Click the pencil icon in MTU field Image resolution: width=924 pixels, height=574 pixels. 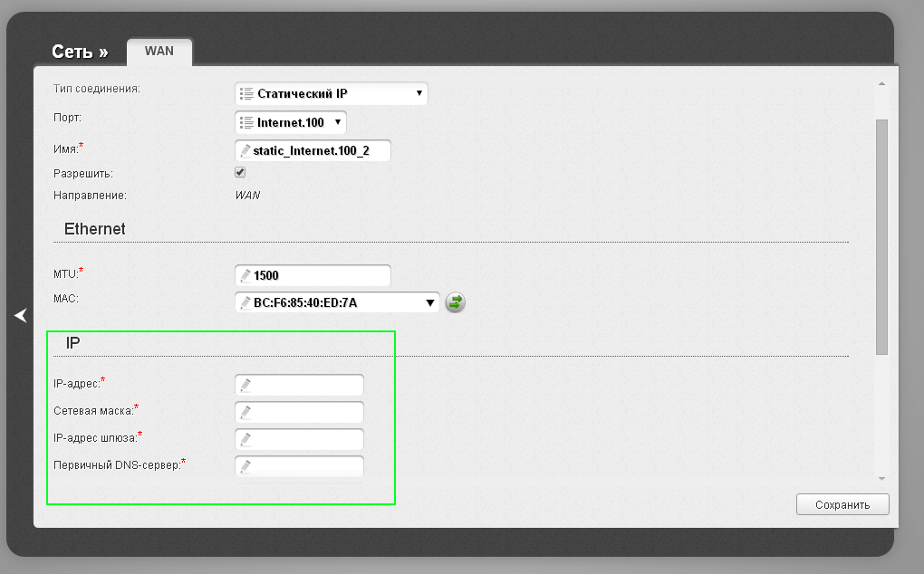tap(245, 275)
